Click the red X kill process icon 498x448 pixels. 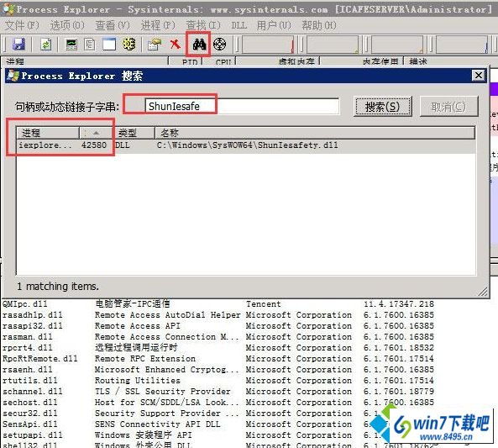click(x=175, y=45)
